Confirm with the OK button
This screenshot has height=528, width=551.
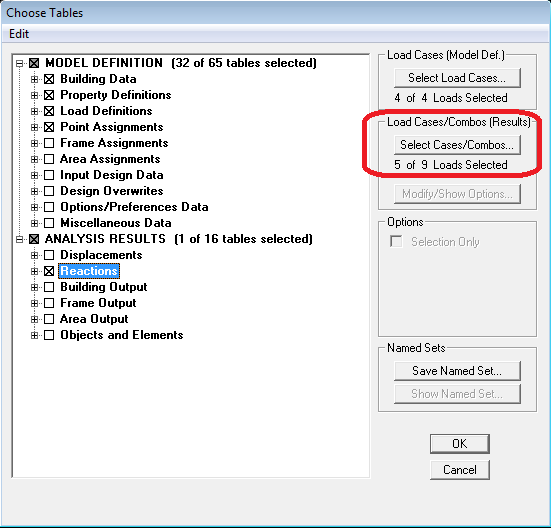pos(460,444)
